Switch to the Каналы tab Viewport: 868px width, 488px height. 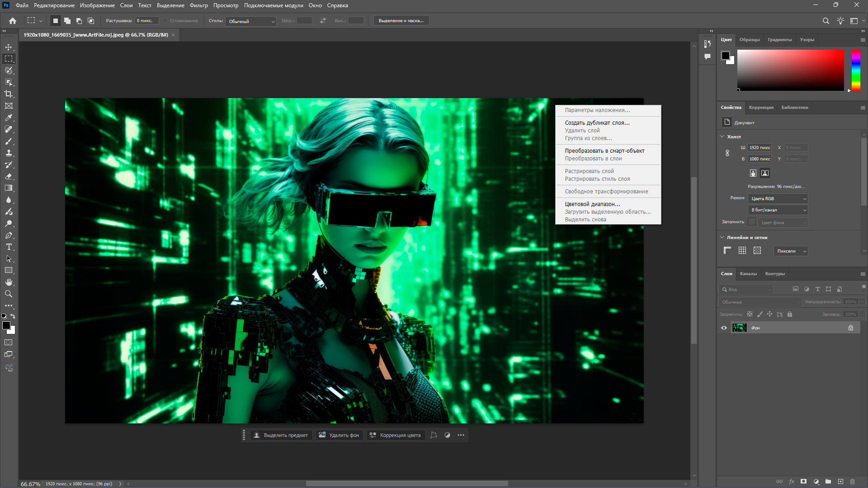(x=748, y=274)
